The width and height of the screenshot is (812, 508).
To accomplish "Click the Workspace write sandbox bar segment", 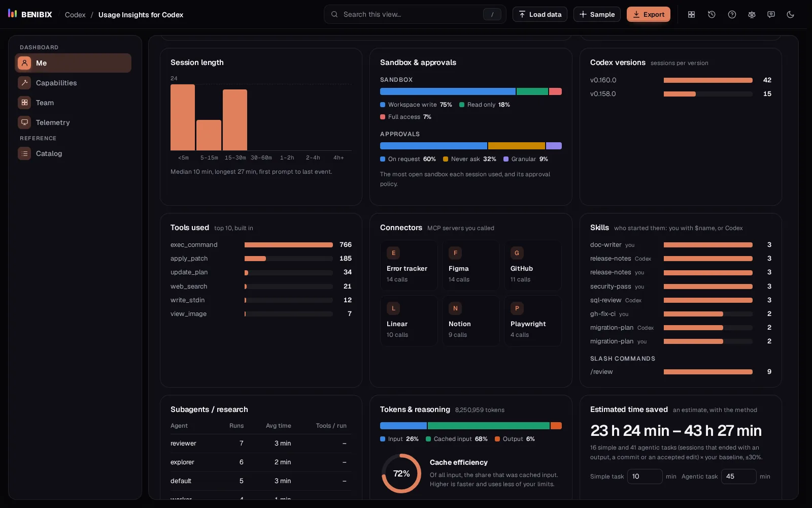I will pyautogui.click(x=448, y=91).
